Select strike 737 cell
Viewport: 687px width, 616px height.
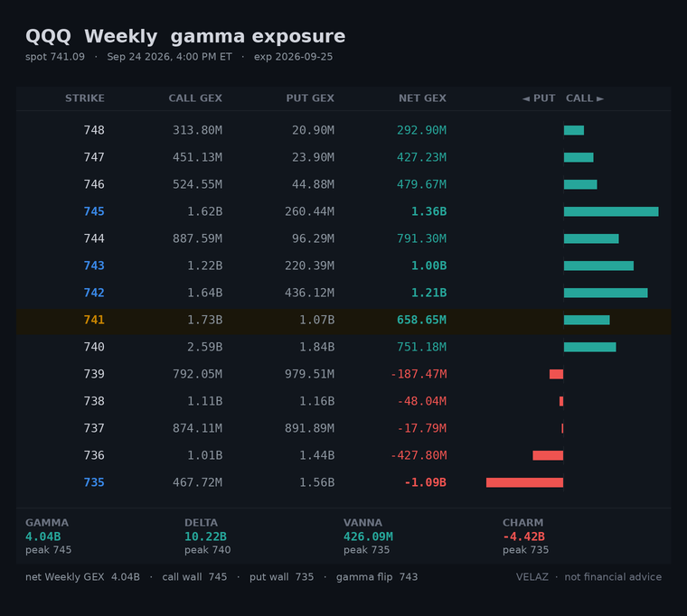[x=94, y=429]
